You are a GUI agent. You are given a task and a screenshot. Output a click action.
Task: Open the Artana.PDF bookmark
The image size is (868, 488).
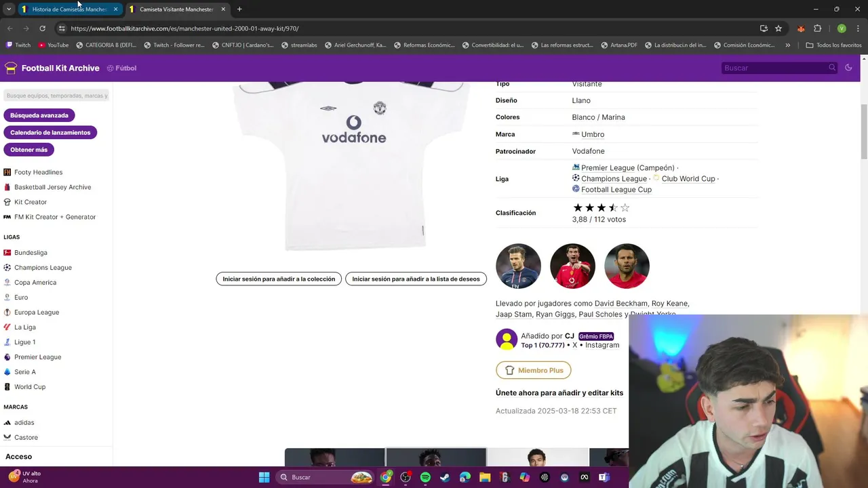click(x=619, y=45)
